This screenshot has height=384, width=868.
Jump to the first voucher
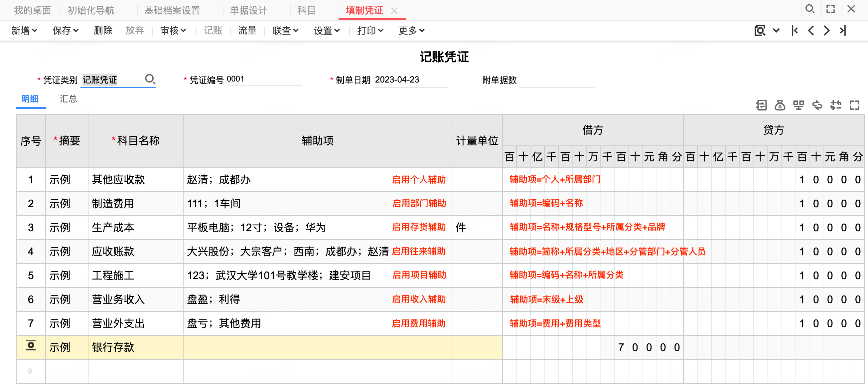click(795, 31)
